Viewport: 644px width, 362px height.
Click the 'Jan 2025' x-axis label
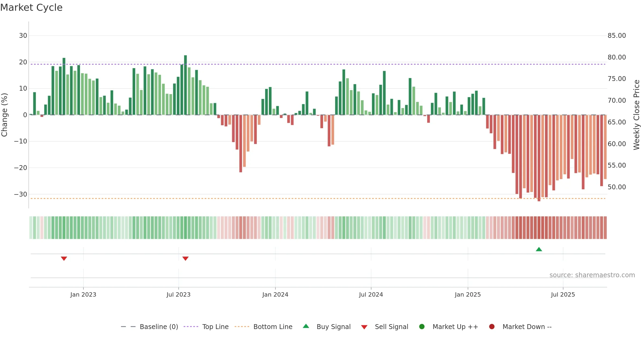pyautogui.click(x=468, y=295)
